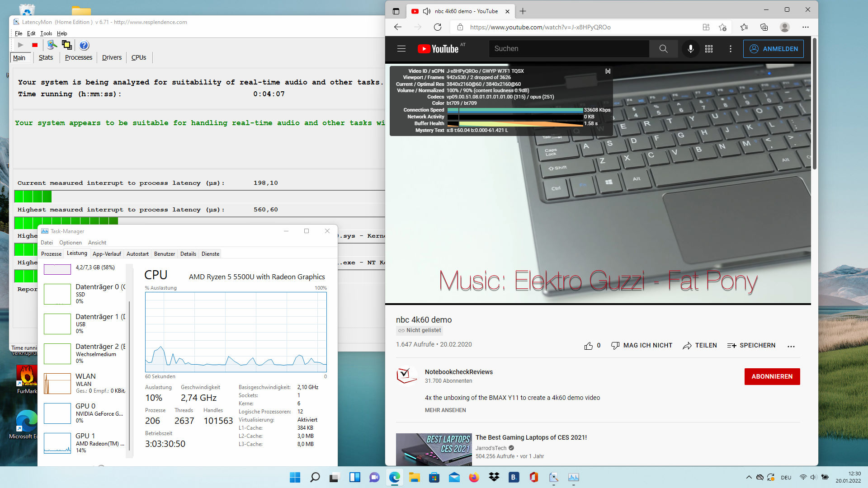Image resolution: width=868 pixels, height=488 pixels.
Task: Click YouTube voice search microphone icon
Action: coord(690,49)
